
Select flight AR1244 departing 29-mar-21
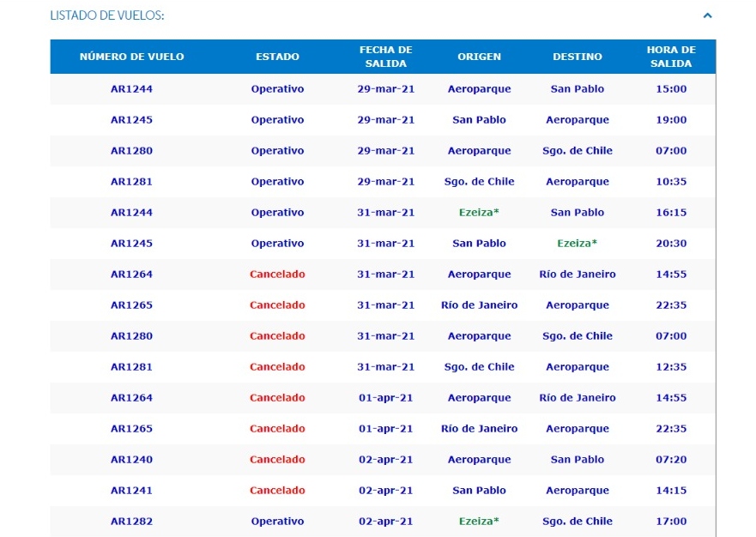(x=131, y=88)
